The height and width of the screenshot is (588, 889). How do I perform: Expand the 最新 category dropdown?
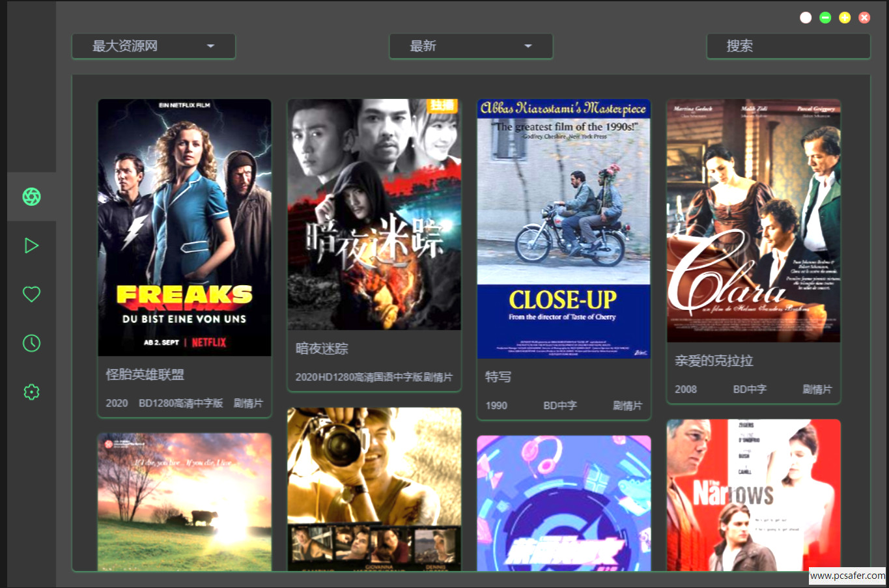tap(470, 46)
